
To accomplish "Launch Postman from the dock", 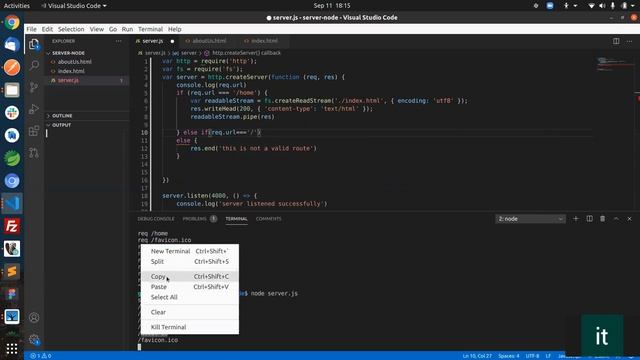I will click(12, 67).
